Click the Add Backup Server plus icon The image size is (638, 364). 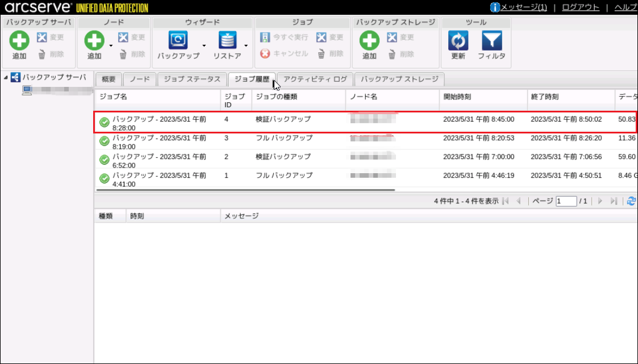click(x=19, y=41)
